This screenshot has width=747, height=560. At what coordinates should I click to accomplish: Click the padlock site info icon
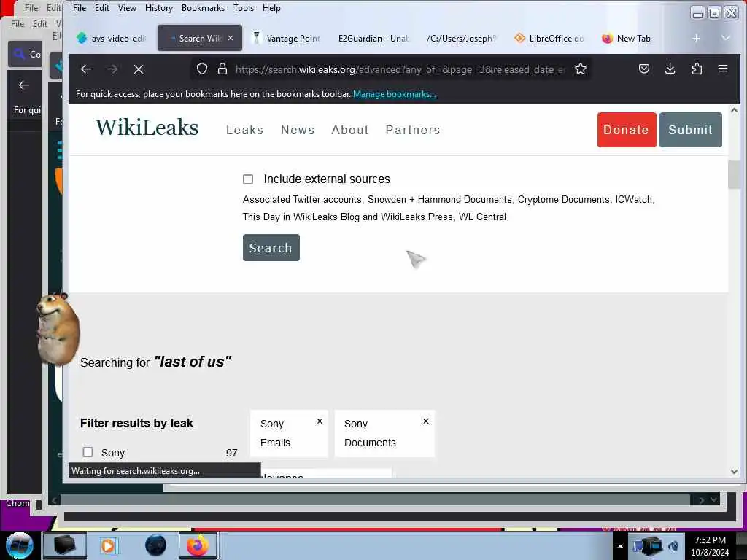pos(222,69)
